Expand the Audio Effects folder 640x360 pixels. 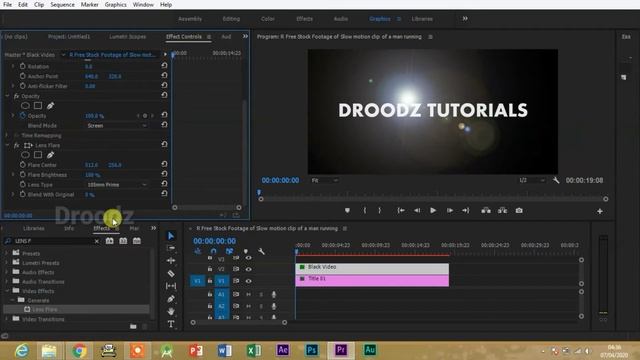pyautogui.click(x=7, y=272)
